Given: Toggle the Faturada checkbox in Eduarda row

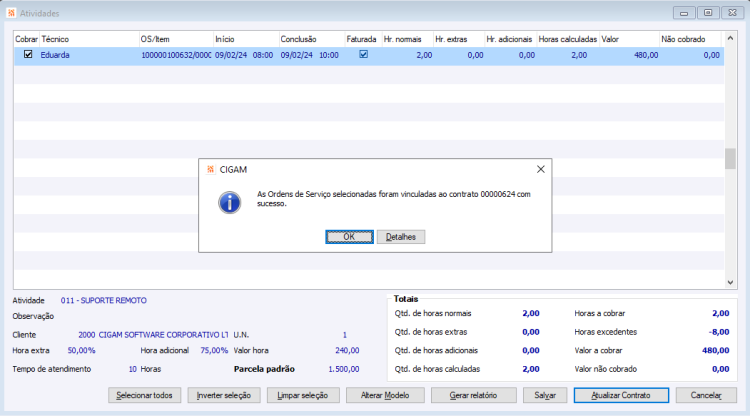Looking at the screenshot, I should tap(364, 55).
